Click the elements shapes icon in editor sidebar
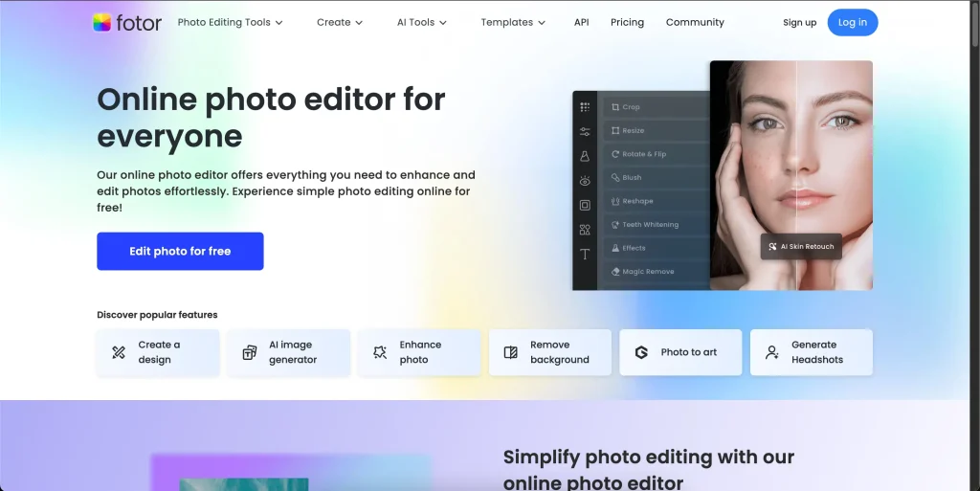The image size is (980, 491). (585, 230)
